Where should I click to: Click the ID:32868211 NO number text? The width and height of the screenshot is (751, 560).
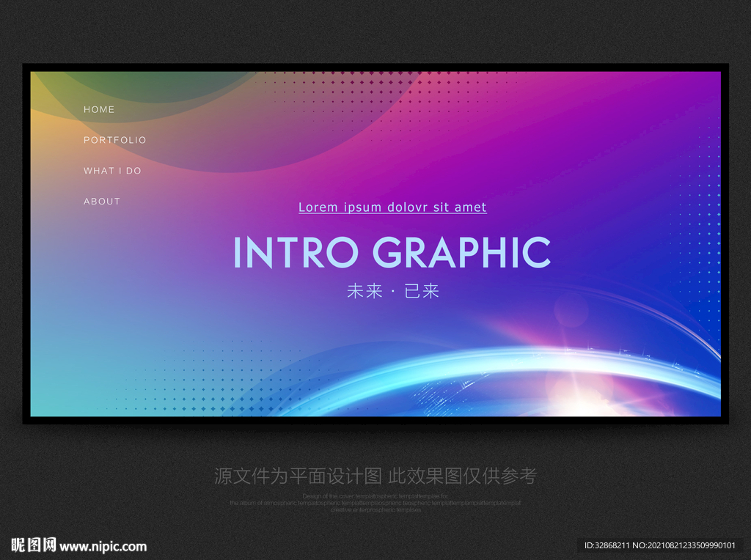[659, 545]
